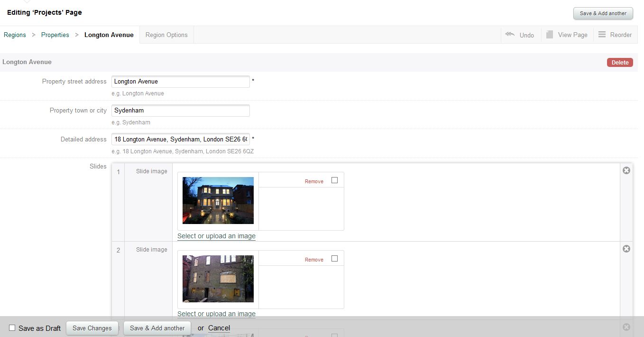Click the 'e.g. 18 Longton Avenue, Sydenham' hint
The height and width of the screenshot is (337, 644).
point(183,151)
